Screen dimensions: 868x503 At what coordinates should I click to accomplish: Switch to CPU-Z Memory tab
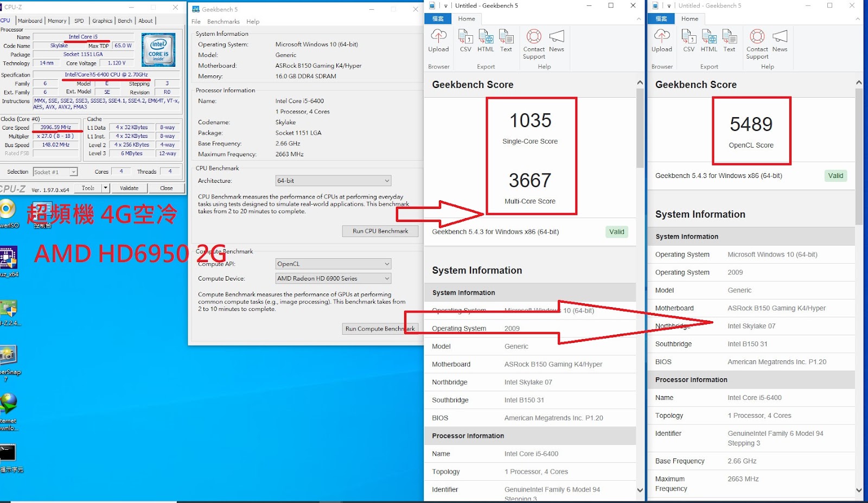[57, 21]
